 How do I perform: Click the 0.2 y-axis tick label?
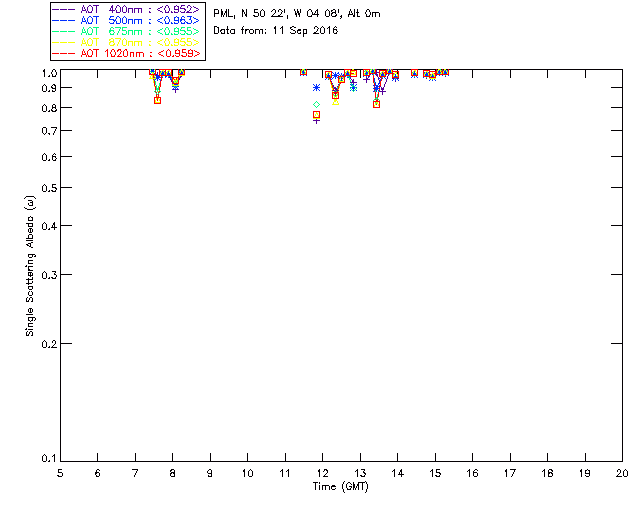tap(49, 344)
